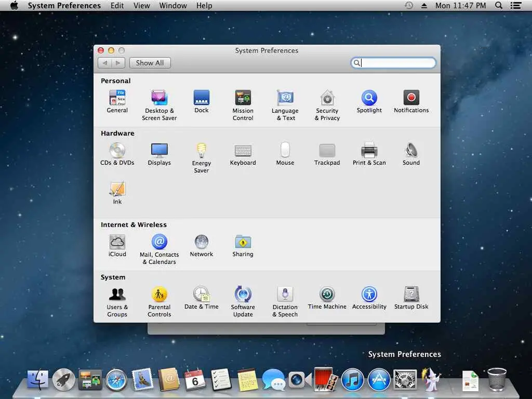Open Launchpad from the Dock
This screenshot has width=532, height=399.
[x=63, y=380]
